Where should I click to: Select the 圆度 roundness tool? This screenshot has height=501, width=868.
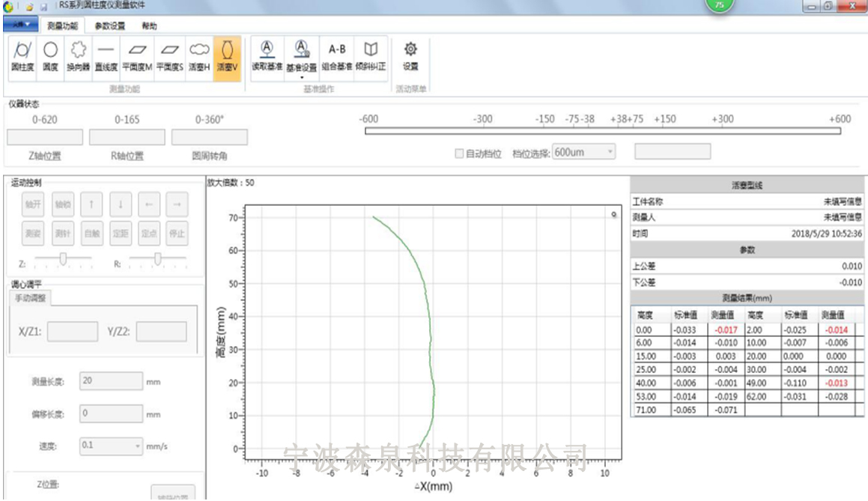pos(50,57)
